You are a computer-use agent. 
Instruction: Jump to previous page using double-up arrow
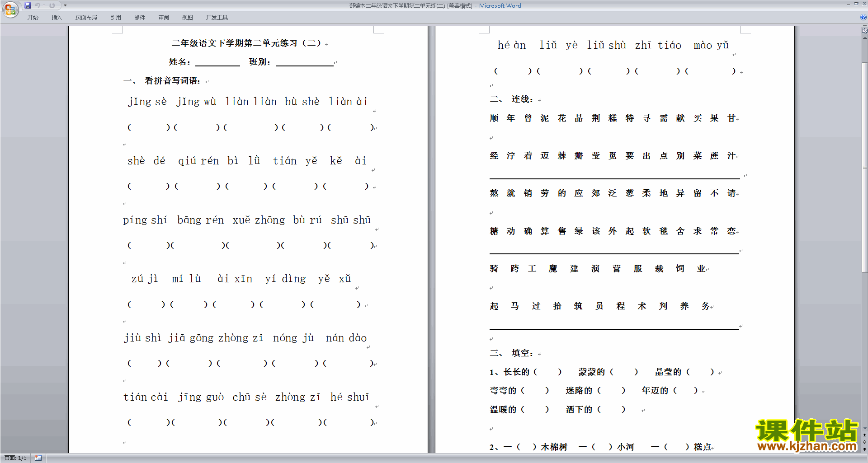point(864,435)
